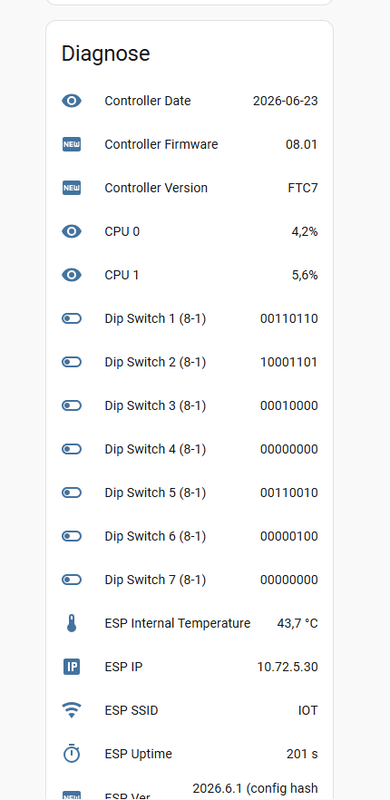Open the ESP Uptime entity label

(x=138, y=754)
